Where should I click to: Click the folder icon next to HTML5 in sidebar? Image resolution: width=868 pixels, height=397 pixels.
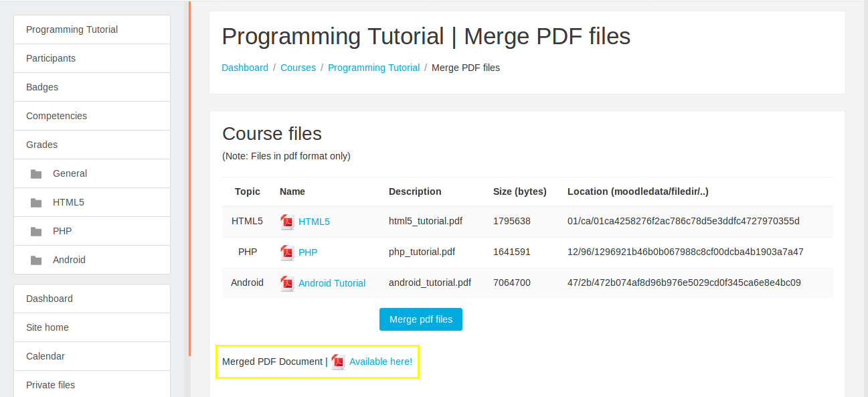(36, 203)
